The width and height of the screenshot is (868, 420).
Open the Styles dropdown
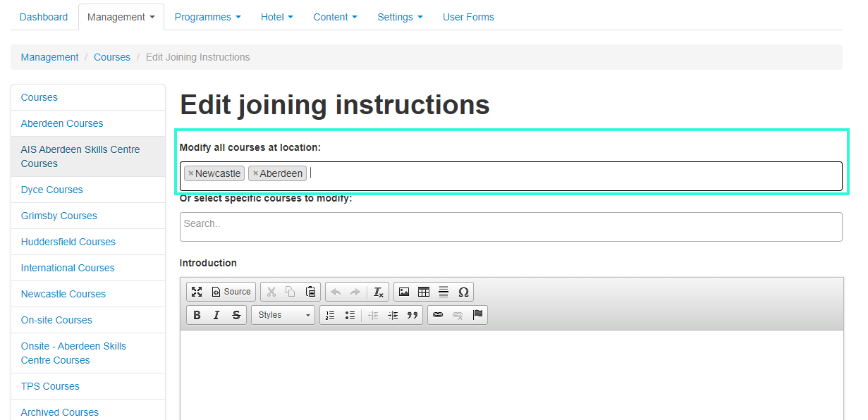coord(283,315)
